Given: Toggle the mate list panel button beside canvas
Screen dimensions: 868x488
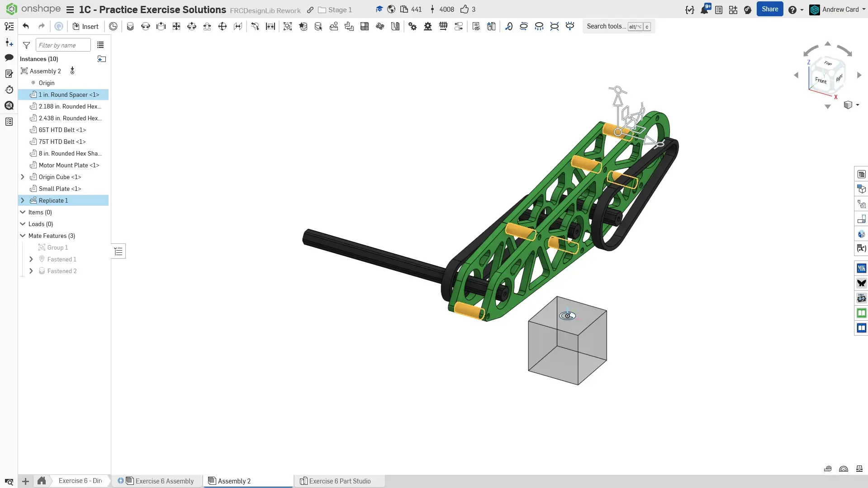Looking at the screenshot, I should click(119, 251).
